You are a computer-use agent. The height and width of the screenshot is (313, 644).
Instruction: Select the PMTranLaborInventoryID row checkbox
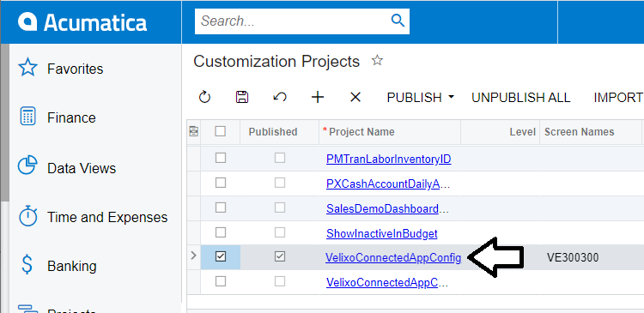point(221,158)
